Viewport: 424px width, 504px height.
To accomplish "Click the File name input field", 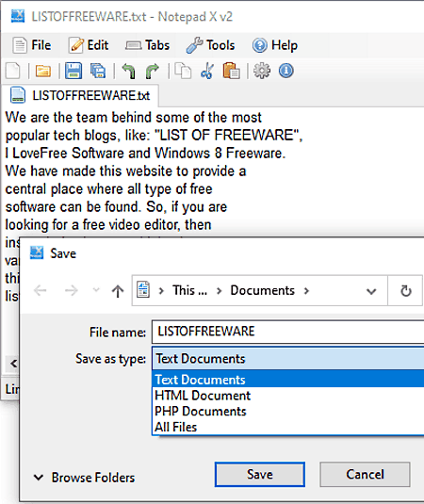I will tap(288, 332).
